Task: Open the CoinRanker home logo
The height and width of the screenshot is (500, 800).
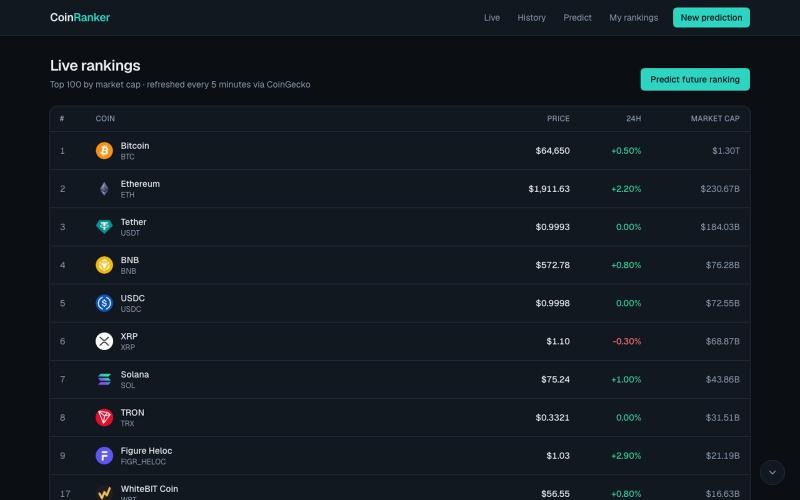Action: 80,17
